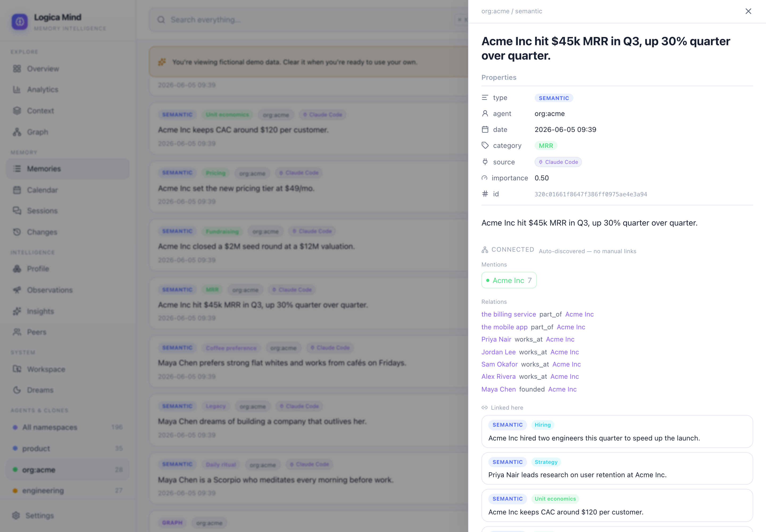
Task: Open the Alex Rivera relation link
Action: pyautogui.click(x=498, y=377)
